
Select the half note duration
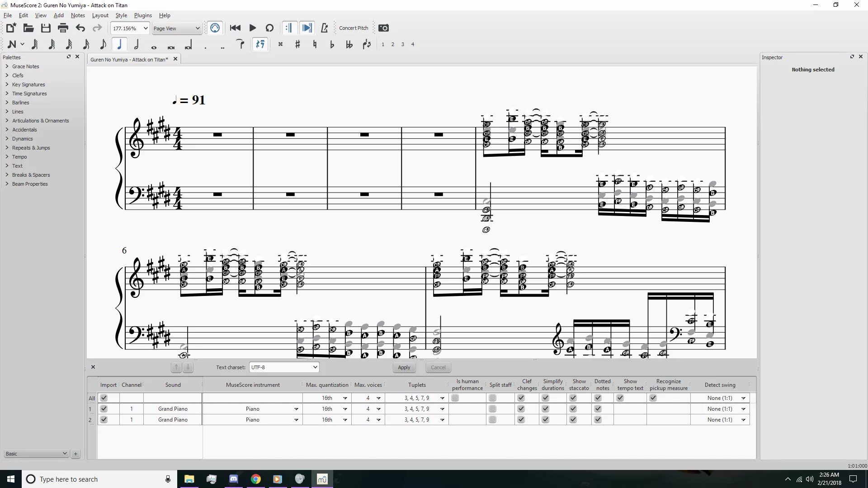pyautogui.click(x=137, y=44)
